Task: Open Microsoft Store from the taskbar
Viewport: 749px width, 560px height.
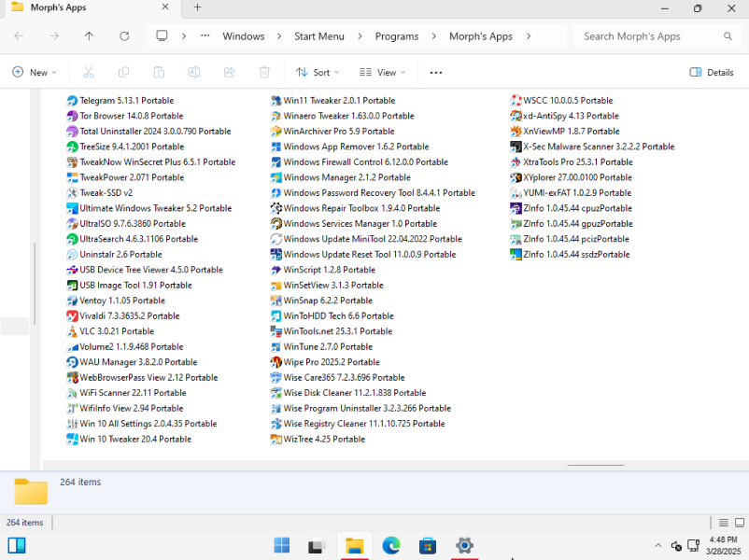Action: point(428,545)
